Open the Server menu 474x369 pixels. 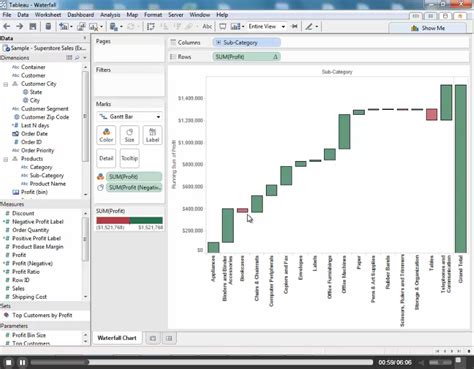pos(176,15)
